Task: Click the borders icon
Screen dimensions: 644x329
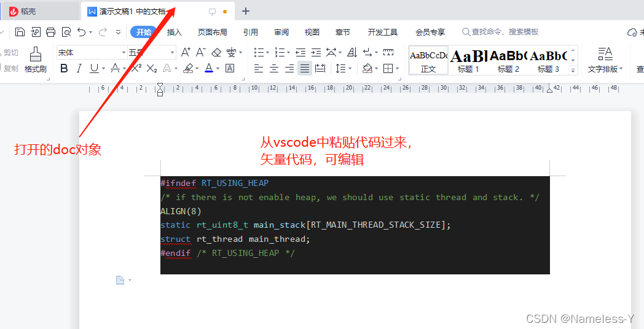Action: 388,69
